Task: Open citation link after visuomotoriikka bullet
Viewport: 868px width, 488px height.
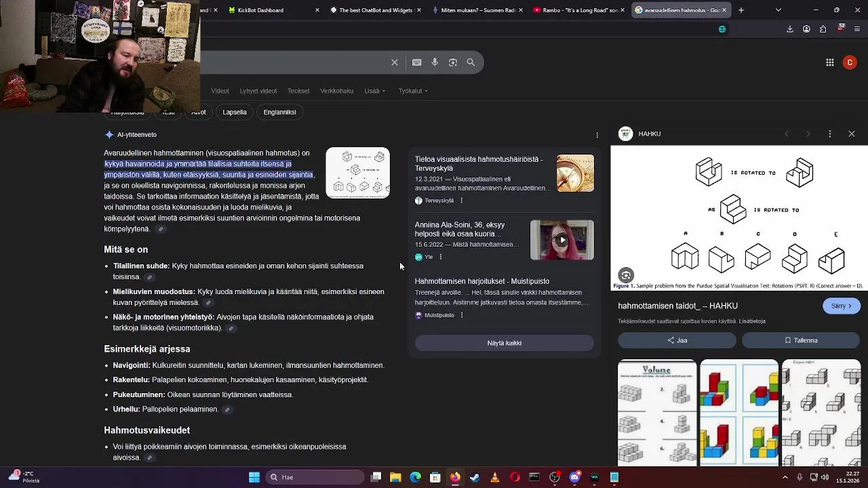Action: [231, 329]
